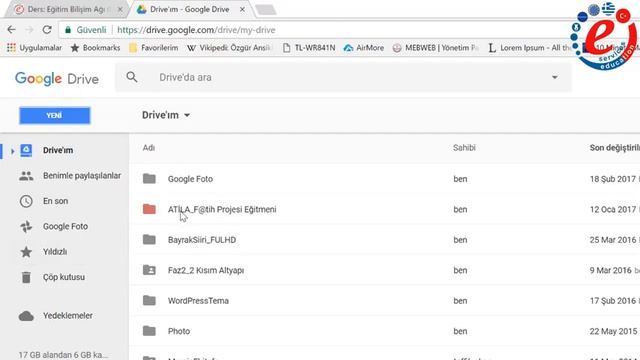The image size is (640, 360).
Task: Select En son label in sidebar
Action: pos(56,201)
